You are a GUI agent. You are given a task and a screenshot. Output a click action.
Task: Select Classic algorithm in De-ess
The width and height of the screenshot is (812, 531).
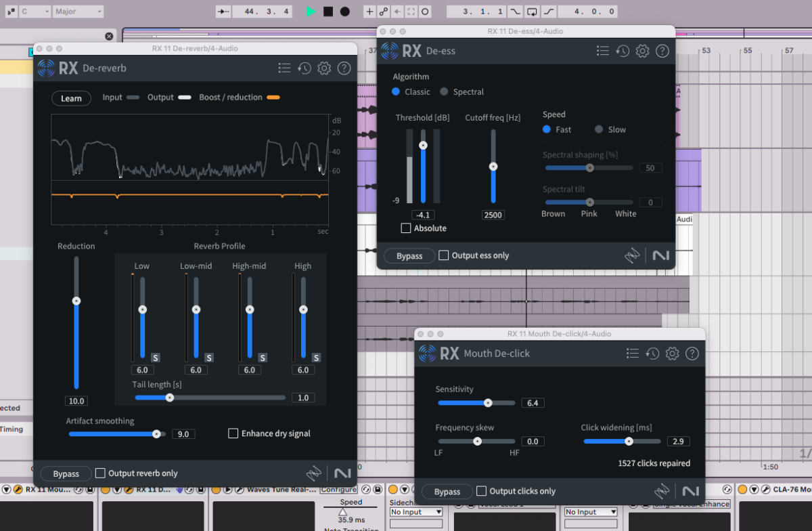click(396, 91)
